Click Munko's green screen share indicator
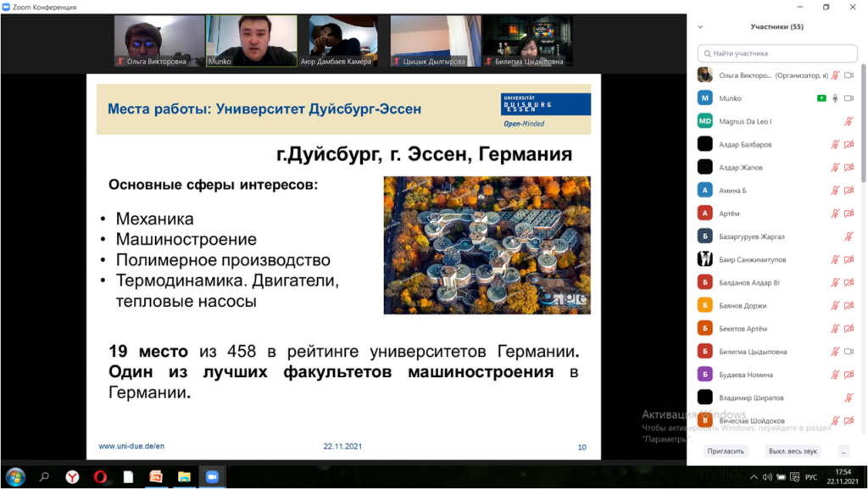This screenshot has height=489, width=868. (821, 98)
